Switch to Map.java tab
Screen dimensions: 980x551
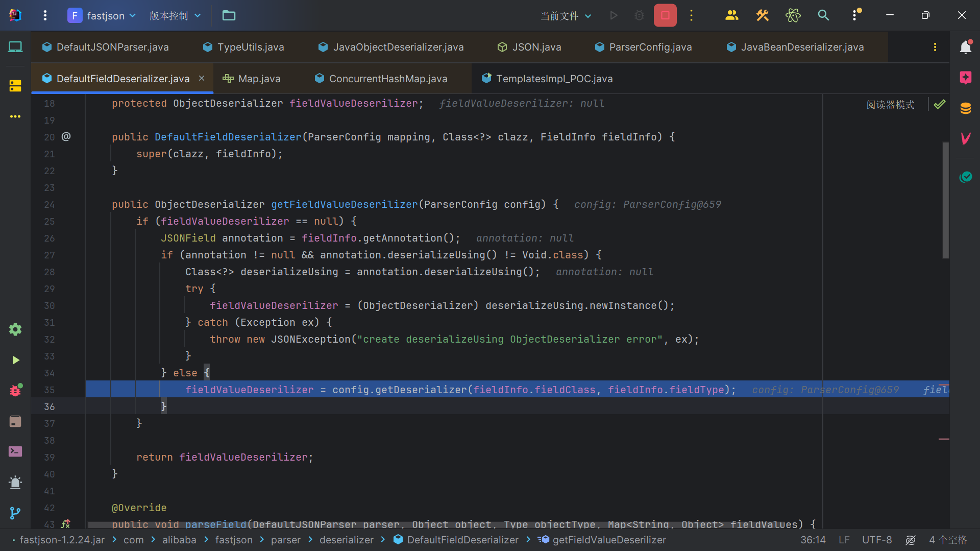coord(252,79)
